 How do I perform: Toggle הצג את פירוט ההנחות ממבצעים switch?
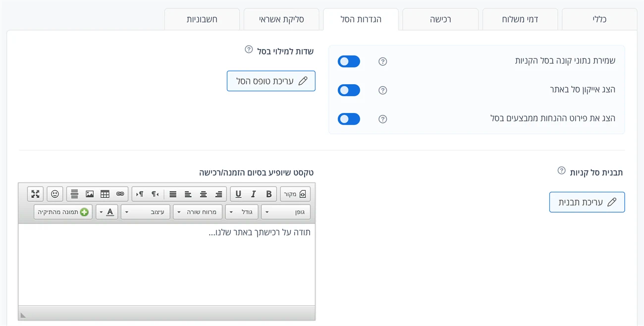[349, 119]
